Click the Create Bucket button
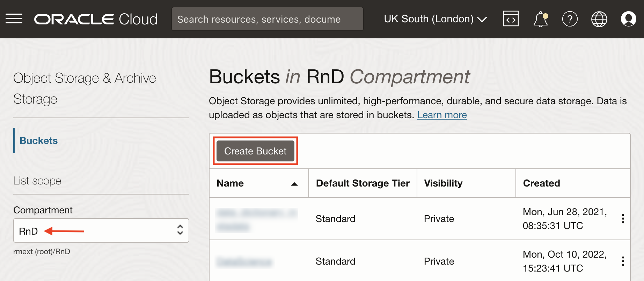644x281 pixels. point(255,151)
